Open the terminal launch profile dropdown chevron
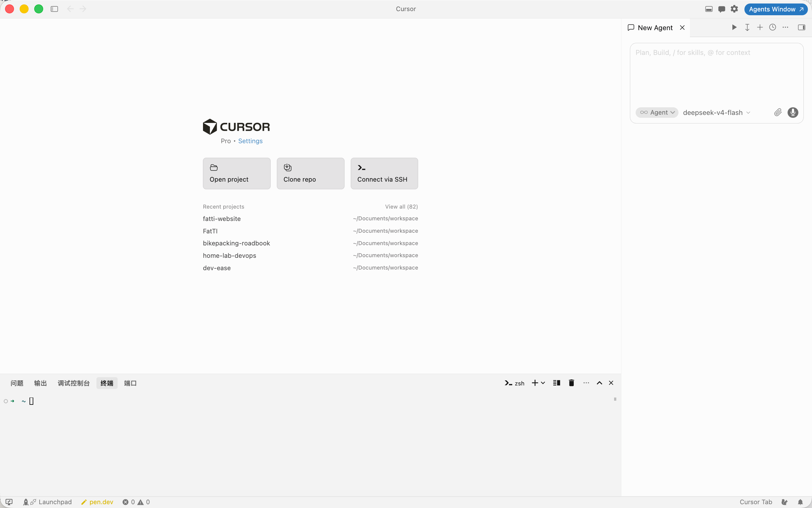 543,383
